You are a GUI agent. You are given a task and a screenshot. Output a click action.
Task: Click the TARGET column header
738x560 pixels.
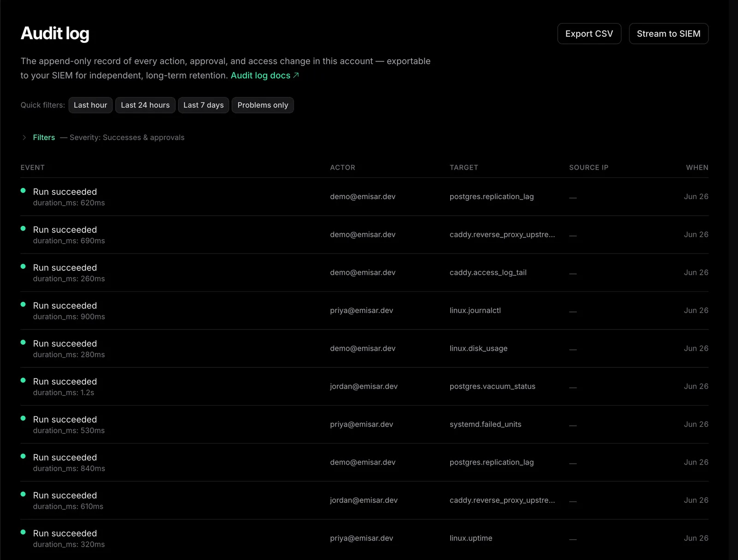464,167
